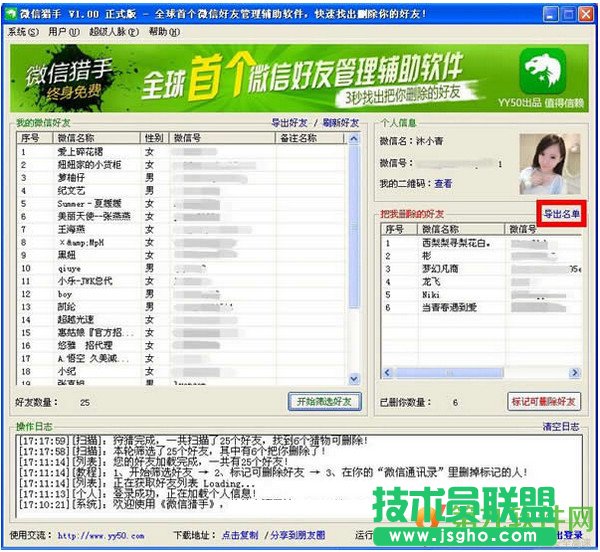
Task: Click the deleted list horizontal scrollbar thumb
Action: [449, 373]
